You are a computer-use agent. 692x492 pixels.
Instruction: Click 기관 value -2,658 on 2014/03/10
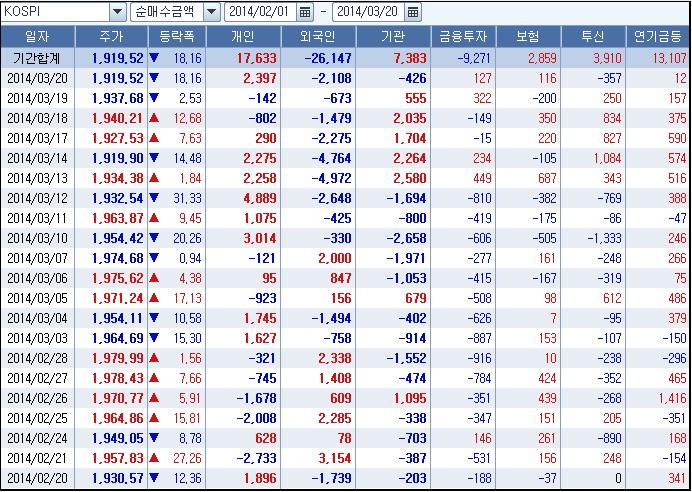point(406,238)
